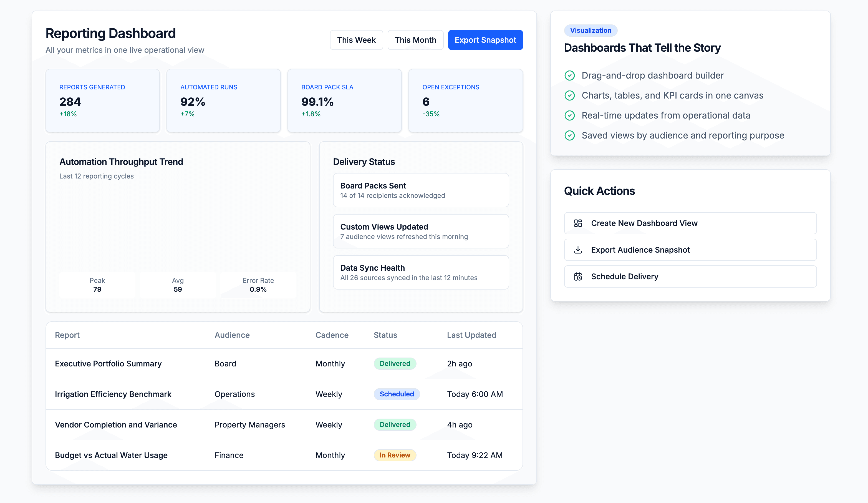Select the dashboard grid icon beside Create New Dashboard View

(x=579, y=223)
